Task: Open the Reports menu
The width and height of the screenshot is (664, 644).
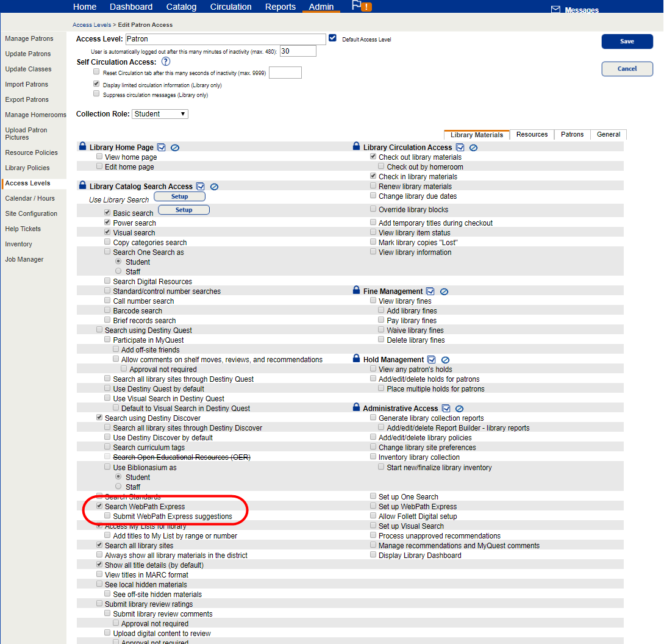Action: [x=280, y=7]
